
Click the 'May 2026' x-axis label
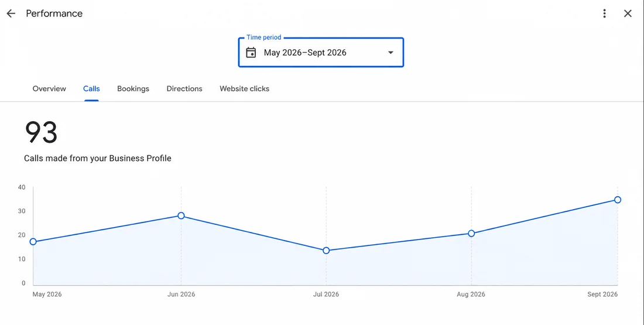coord(47,294)
